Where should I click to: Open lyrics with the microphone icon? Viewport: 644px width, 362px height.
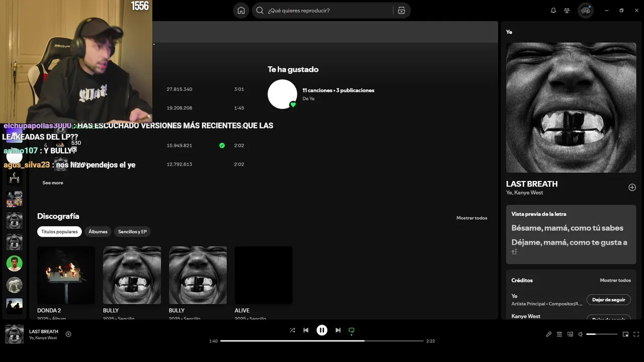coord(549,334)
